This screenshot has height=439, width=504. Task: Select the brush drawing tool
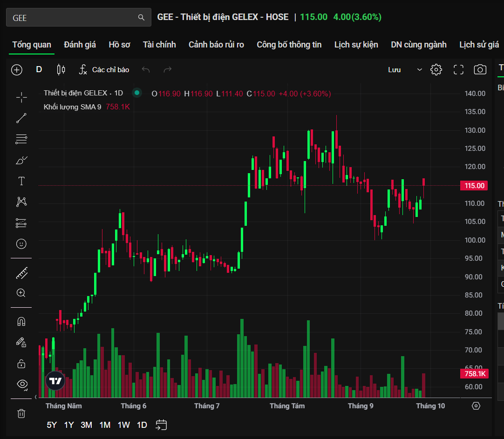point(21,160)
